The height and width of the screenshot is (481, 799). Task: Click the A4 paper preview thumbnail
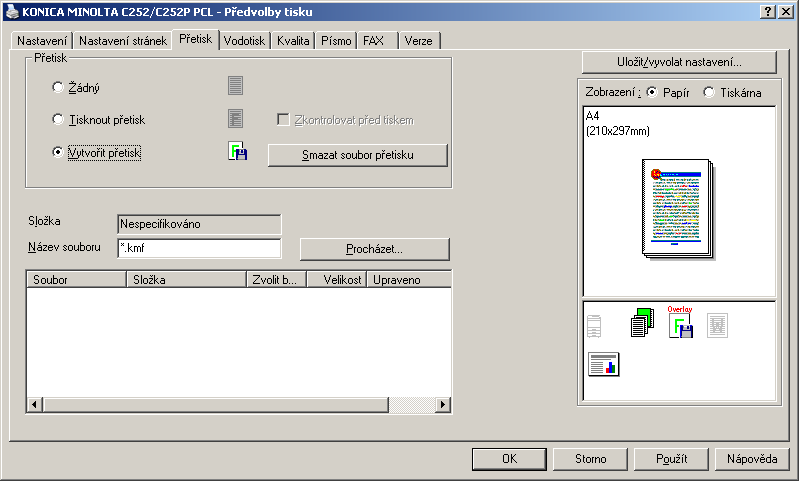pyautogui.click(x=678, y=209)
